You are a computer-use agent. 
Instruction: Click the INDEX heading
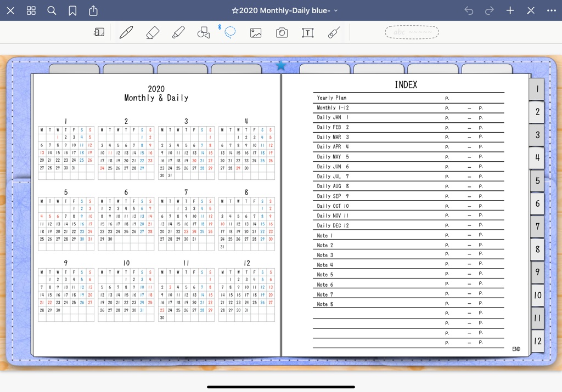pos(406,85)
